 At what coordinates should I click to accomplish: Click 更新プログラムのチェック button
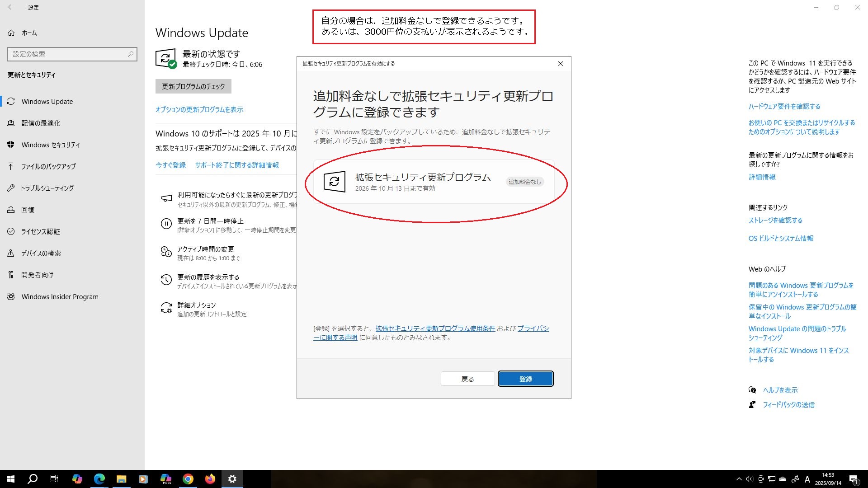click(193, 86)
